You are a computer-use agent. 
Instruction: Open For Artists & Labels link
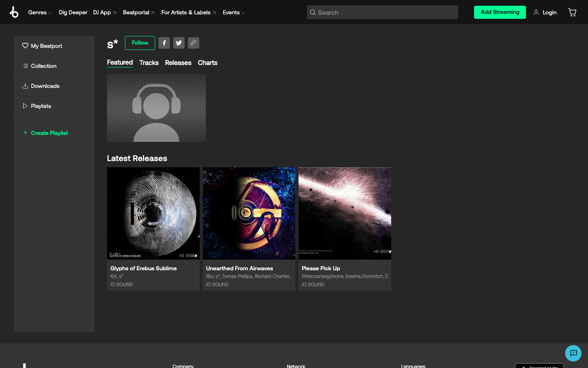coord(189,12)
